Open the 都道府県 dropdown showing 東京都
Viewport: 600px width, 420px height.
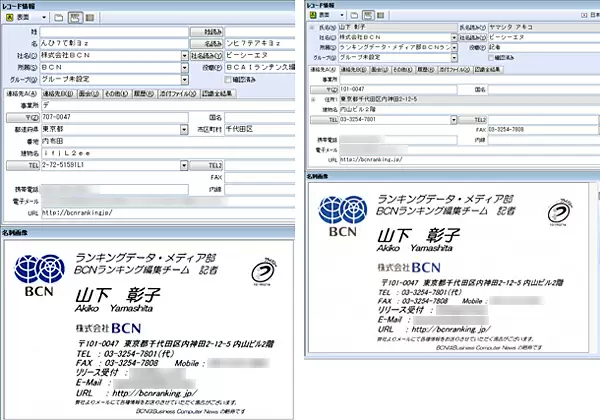click(184, 130)
